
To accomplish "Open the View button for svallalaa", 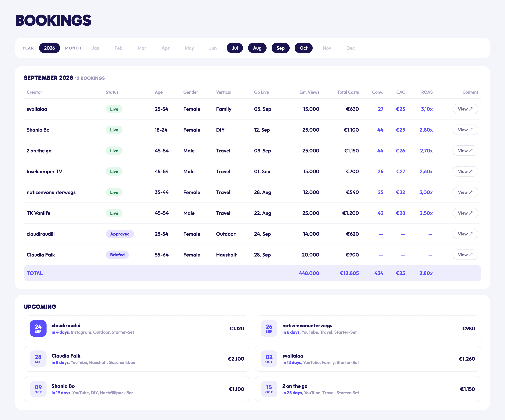I will 465,109.
